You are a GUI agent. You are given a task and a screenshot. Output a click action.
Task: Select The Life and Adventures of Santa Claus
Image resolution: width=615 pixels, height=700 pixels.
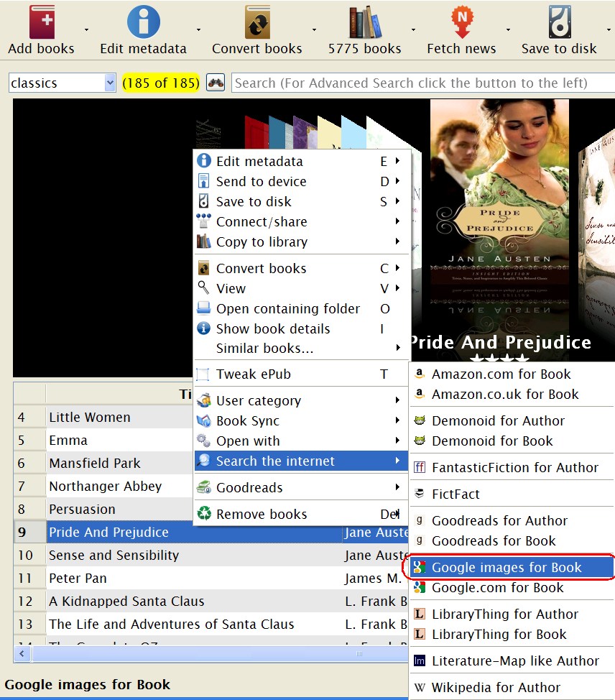[x=211, y=624]
